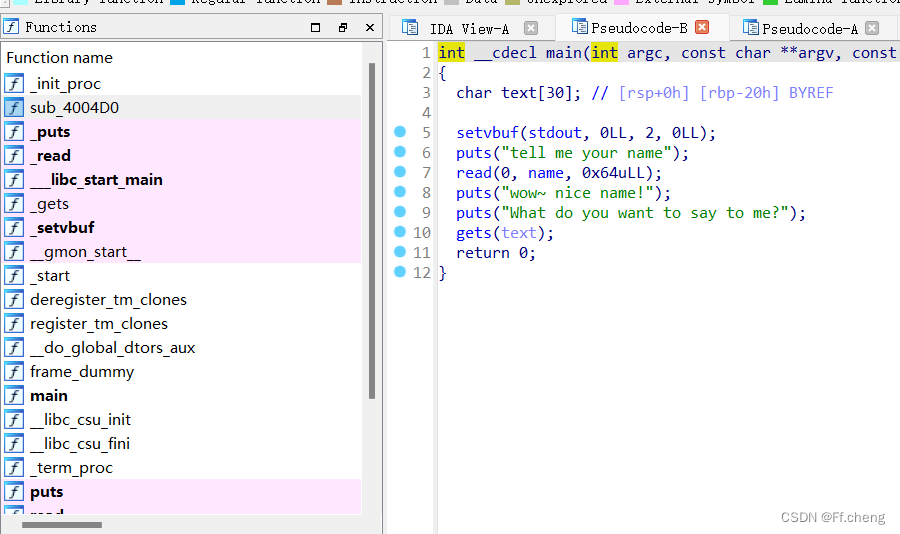Viewport: 900px width, 534px height.
Task: Maximize the Functions panel
Action: [315, 27]
